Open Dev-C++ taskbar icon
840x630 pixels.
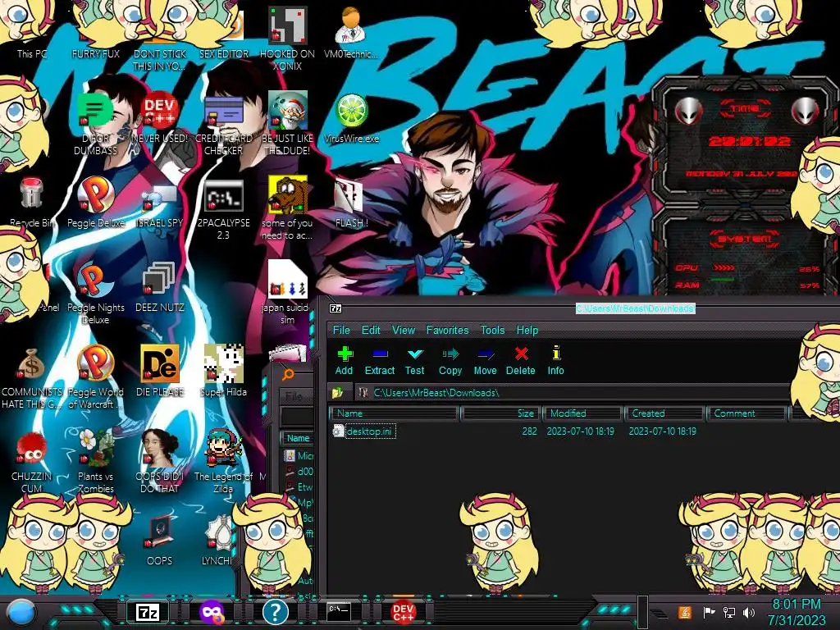[x=403, y=612]
